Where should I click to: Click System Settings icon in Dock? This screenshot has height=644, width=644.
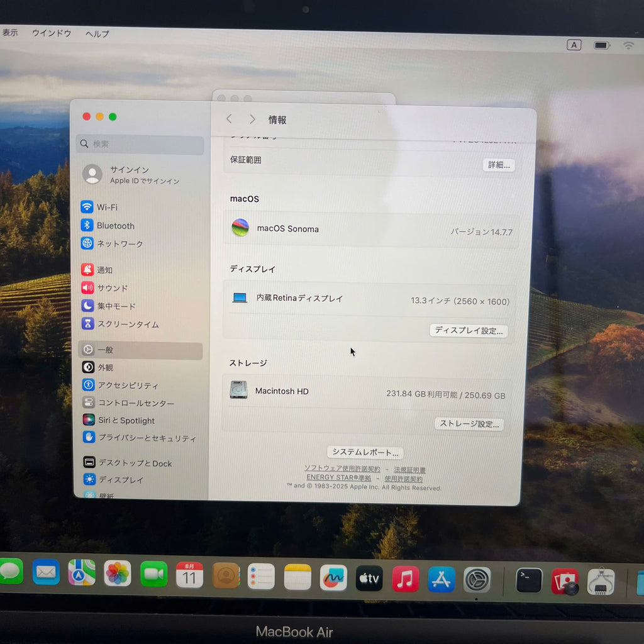pyautogui.click(x=477, y=580)
